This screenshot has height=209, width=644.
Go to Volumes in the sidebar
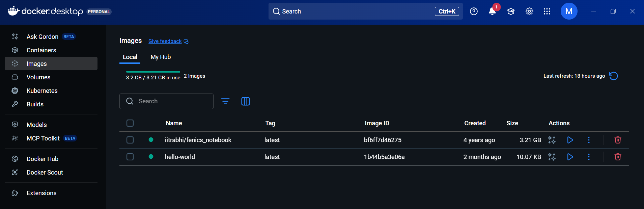[51, 77]
